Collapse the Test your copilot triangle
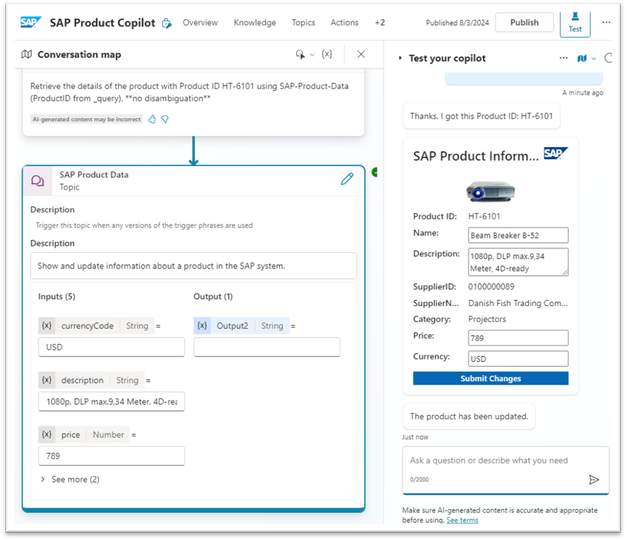The height and width of the screenshot is (540, 627). point(400,58)
